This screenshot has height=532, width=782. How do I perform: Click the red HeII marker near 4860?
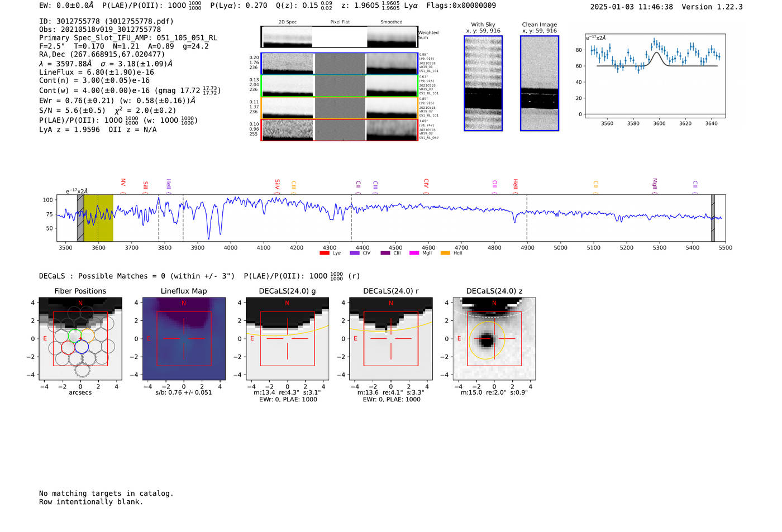pyautogui.click(x=516, y=185)
